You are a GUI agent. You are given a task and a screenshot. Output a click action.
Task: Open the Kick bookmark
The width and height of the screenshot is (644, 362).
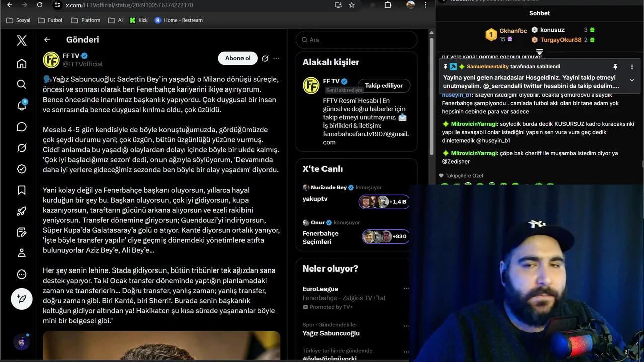[x=139, y=20]
